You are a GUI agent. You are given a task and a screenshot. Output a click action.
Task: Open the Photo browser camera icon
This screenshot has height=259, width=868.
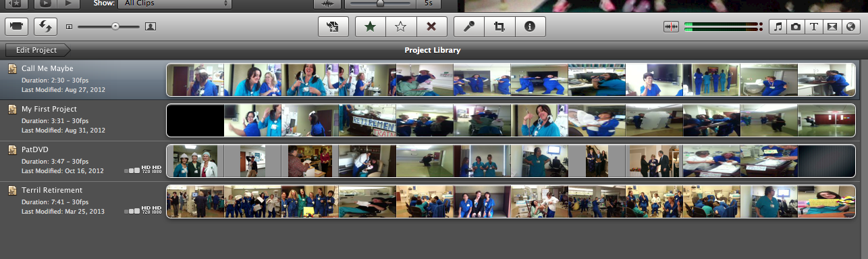click(x=796, y=27)
